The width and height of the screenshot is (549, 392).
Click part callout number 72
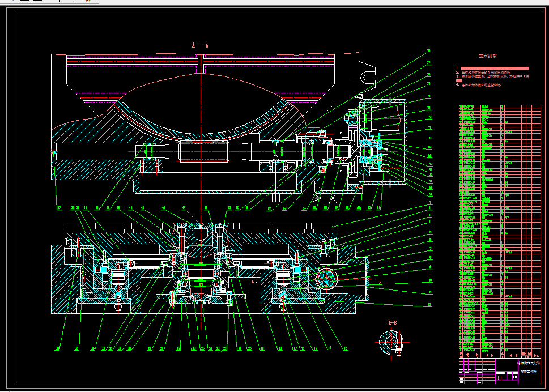coord(429,117)
